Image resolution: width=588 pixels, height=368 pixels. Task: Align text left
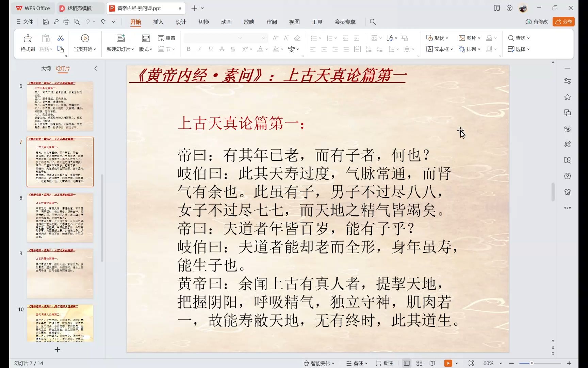coord(313,49)
